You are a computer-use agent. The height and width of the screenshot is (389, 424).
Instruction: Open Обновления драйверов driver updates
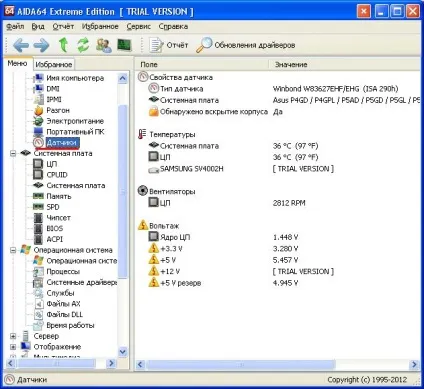(x=246, y=45)
